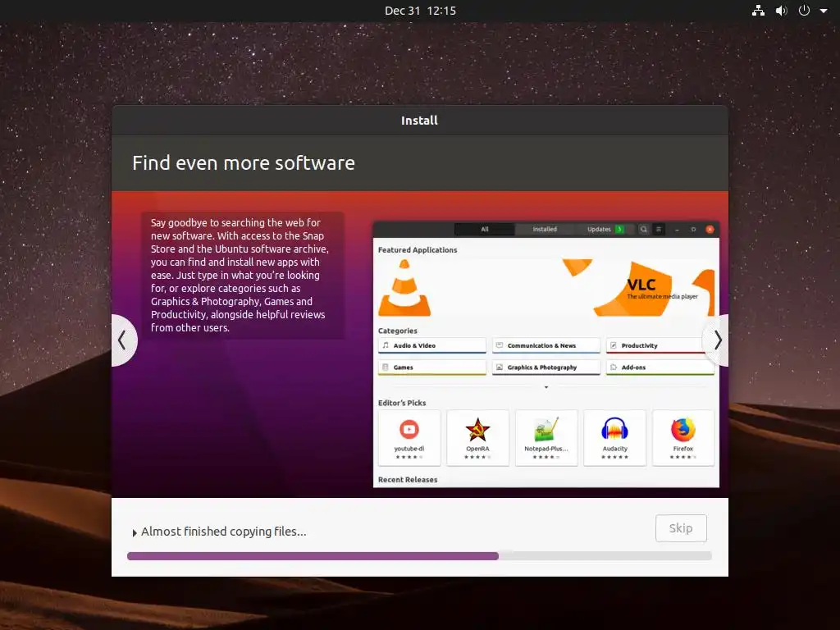Open the hamburger menu icon in software preview
840x630 pixels.
(x=659, y=230)
